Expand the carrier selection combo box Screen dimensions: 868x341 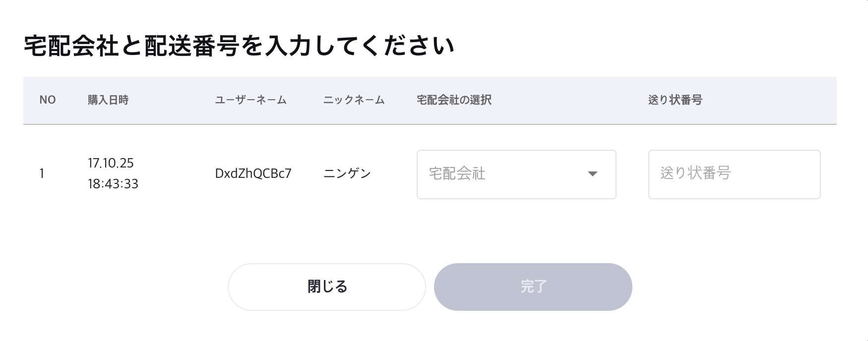[x=516, y=174]
